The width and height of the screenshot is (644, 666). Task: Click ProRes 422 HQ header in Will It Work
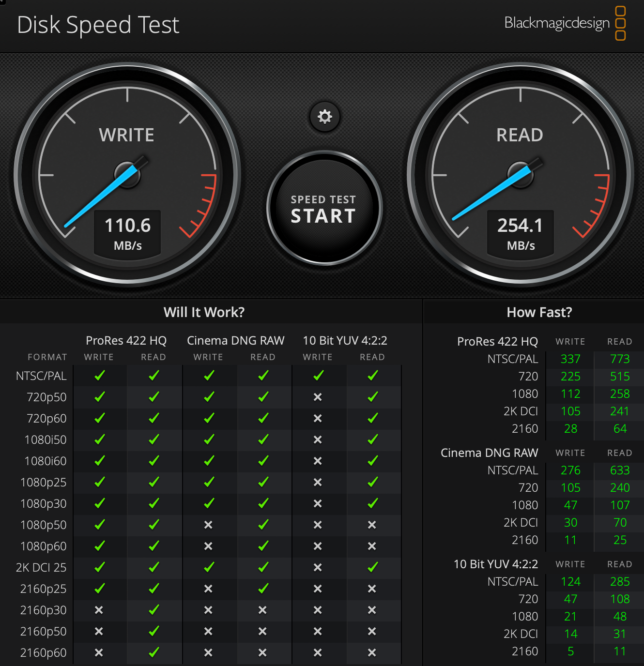126,341
